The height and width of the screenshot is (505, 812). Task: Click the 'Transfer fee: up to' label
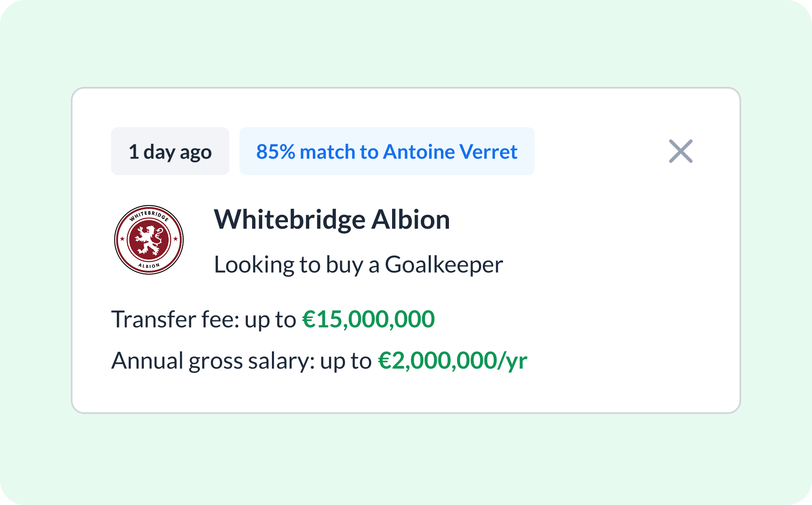coord(204,319)
